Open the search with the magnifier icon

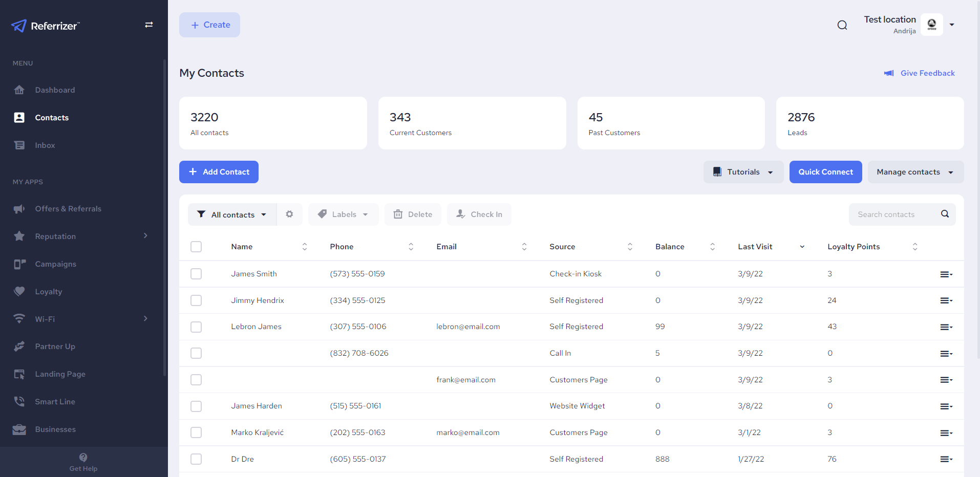click(x=842, y=25)
